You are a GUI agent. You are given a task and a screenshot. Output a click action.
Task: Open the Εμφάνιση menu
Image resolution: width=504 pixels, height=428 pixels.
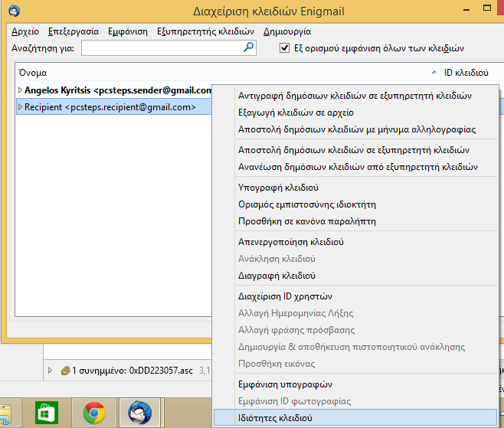coord(128,31)
